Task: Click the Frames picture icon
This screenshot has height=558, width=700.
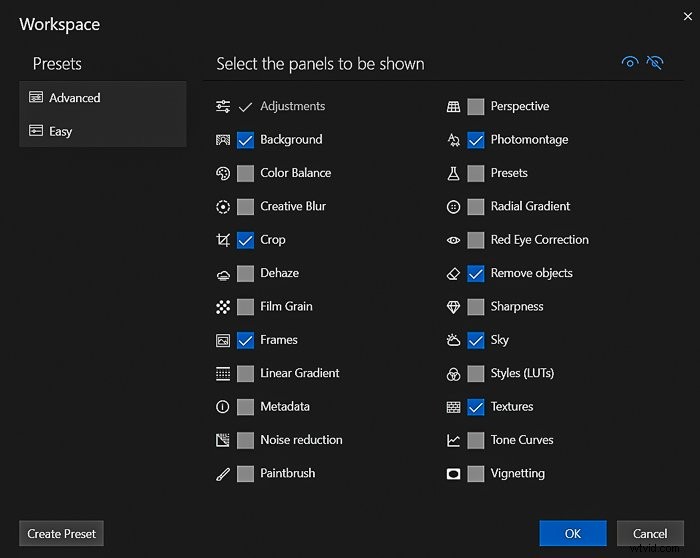Action: click(223, 340)
